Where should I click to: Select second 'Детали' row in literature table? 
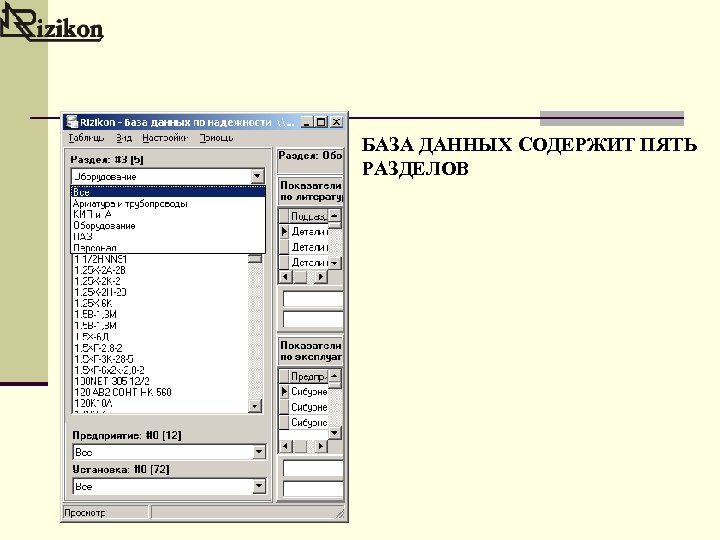(309, 247)
